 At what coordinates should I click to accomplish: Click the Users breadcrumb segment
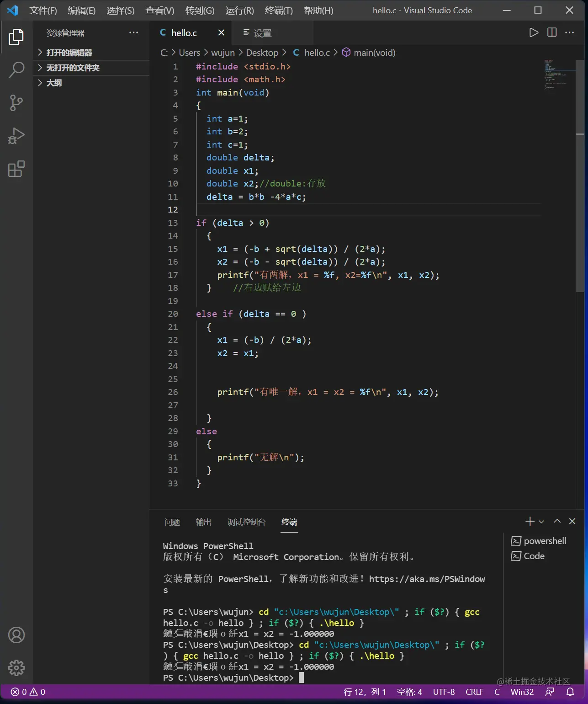click(x=190, y=53)
